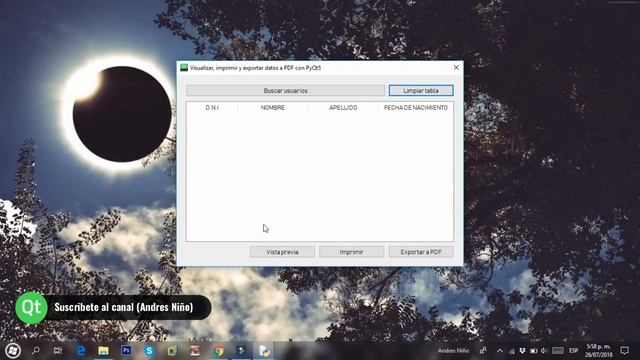Open Photoshop from the taskbar
This screenshot has width=640, height=360.
pos(126,350)
